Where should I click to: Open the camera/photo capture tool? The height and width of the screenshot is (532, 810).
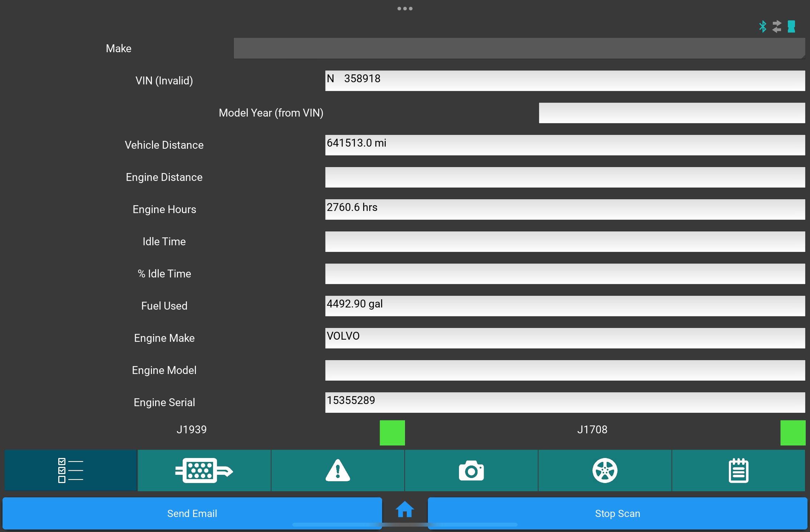[x=472, y=470]
